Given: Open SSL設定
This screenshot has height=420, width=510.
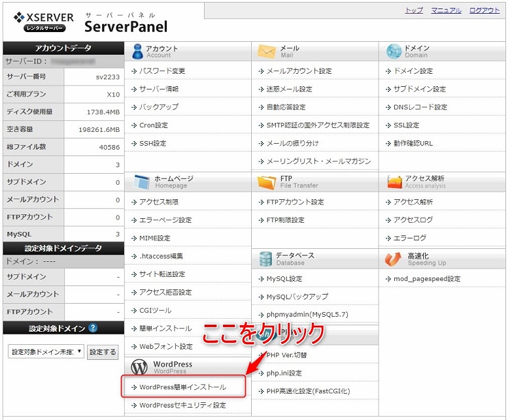Looking at the screenshot, I should [406, 125].
